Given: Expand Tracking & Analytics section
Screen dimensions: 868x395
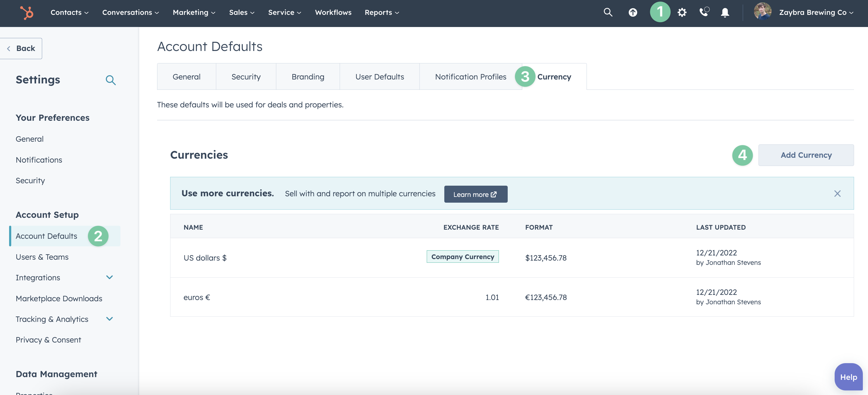Looking at the screenshot, I should [109, 319].
